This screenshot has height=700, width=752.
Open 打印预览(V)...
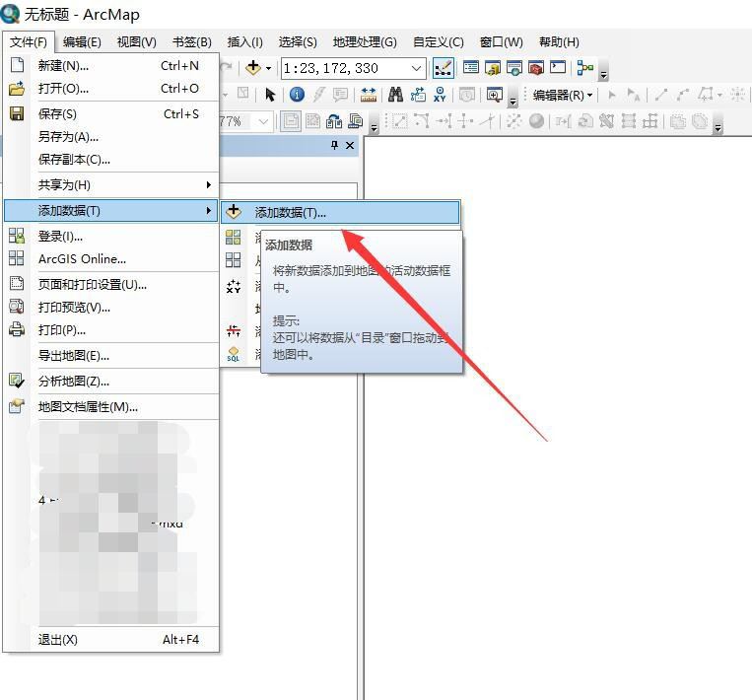tap(111, 307)
